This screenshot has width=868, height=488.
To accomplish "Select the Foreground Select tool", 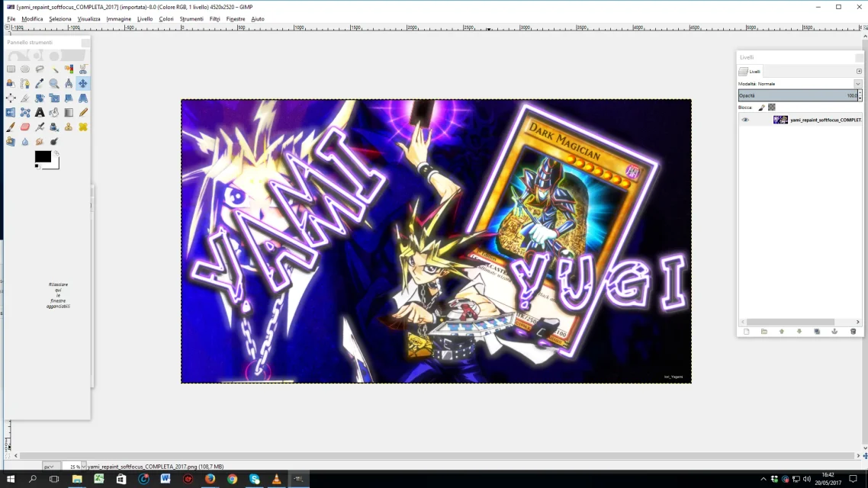I will coord(11,84).
